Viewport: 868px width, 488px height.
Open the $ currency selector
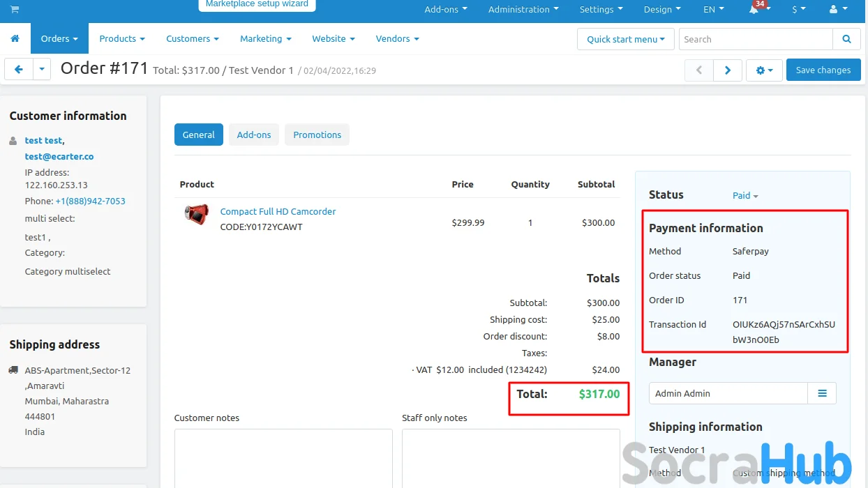[799, 10]
